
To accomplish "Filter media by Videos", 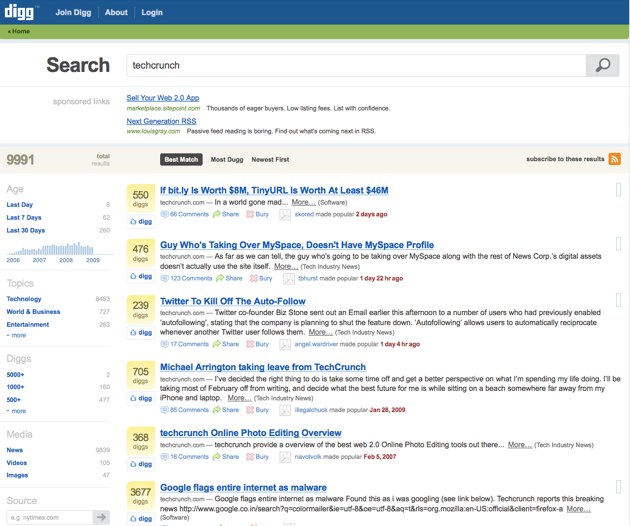I will coord(16,463).
